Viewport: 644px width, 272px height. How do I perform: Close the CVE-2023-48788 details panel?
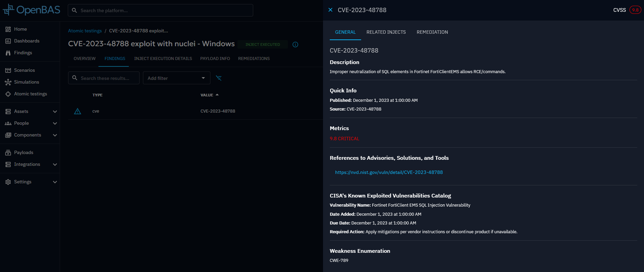(330, 10)
